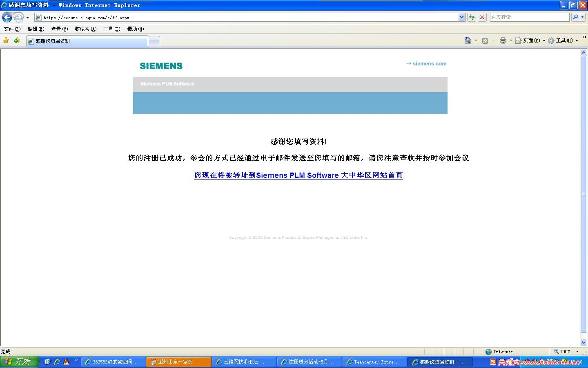Screen dimensions: 588x368
Task: Click the Home page icon
Action: (468, 40)
